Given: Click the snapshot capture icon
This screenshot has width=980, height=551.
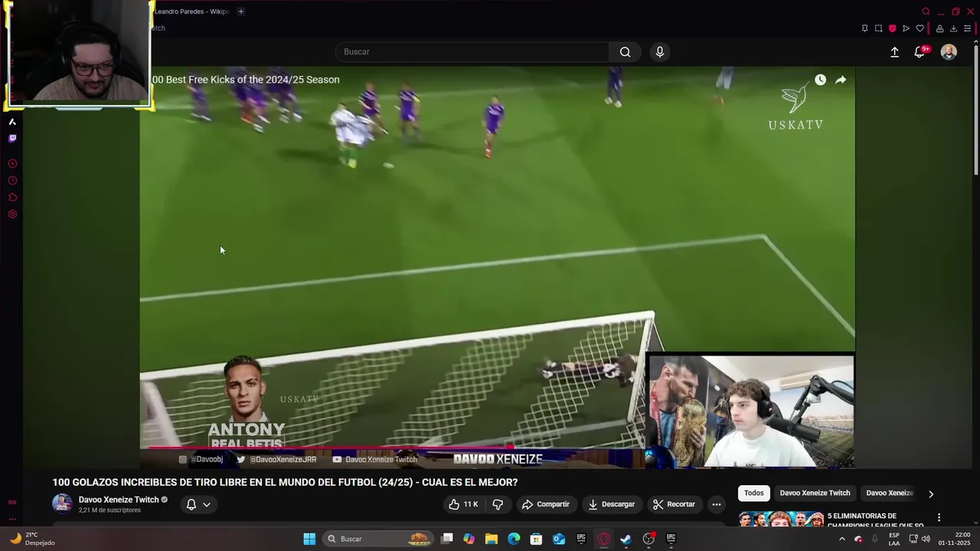Looking at the screenshot, I should 878,28.
